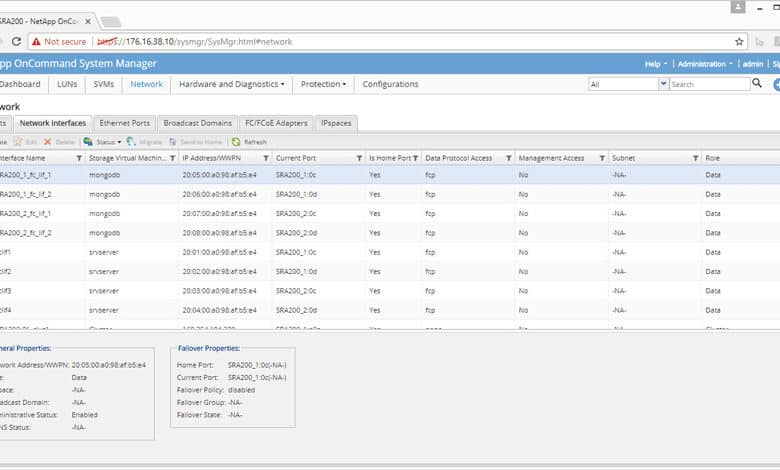The height and width of the screenshot is (470, 780).
Task: Click WWPN 20:04:00:a0:98:af:b5:e4 cell
Action: 219,310
